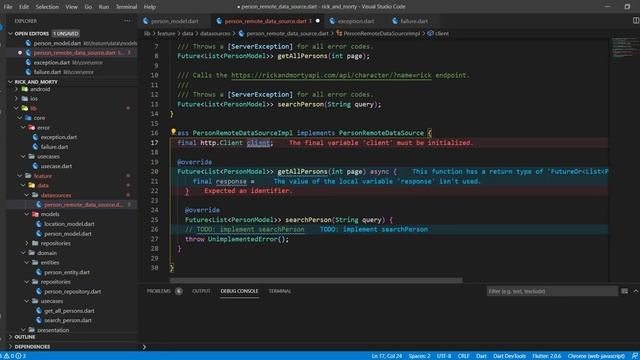Open search_person.dart in the tree
Screen dimensions: 640x360
click(x=68, y=320)
